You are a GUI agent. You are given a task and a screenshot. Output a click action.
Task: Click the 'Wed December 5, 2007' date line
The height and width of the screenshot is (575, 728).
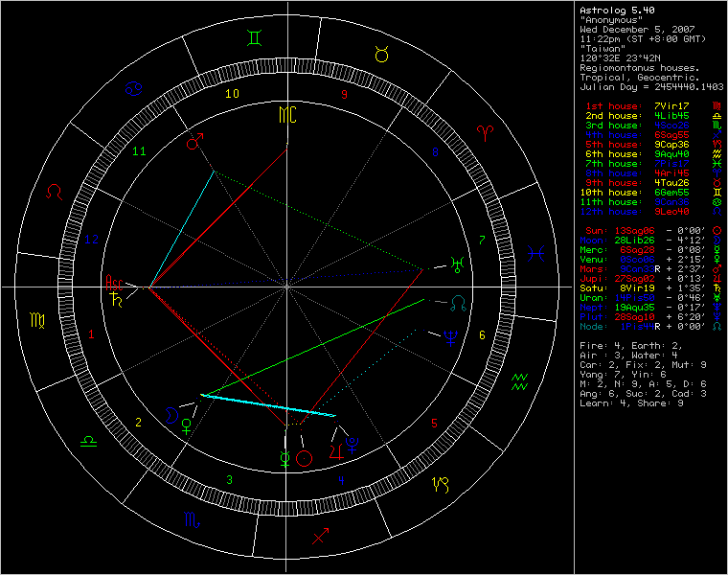coord(637,30)
